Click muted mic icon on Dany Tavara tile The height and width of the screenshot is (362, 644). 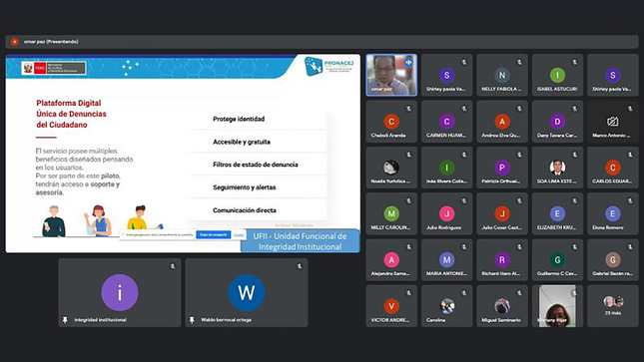(x=575, y=109)
